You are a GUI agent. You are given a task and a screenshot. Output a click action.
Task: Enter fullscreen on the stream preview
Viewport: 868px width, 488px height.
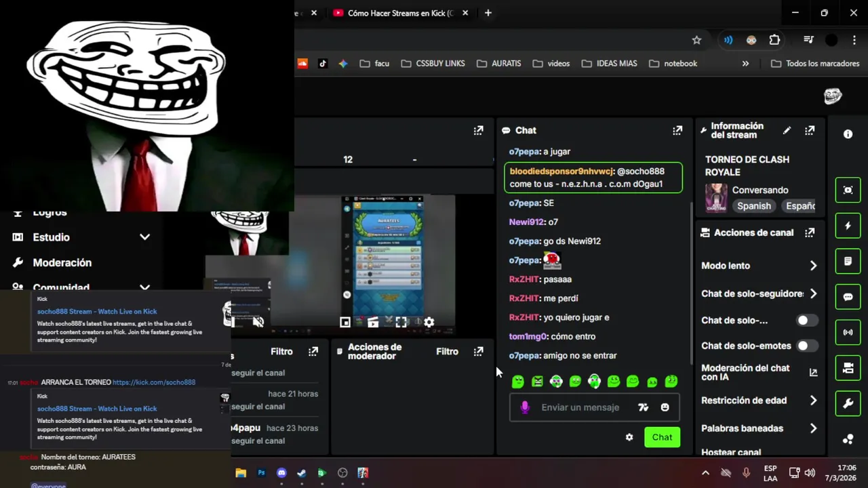pos(401,323)
